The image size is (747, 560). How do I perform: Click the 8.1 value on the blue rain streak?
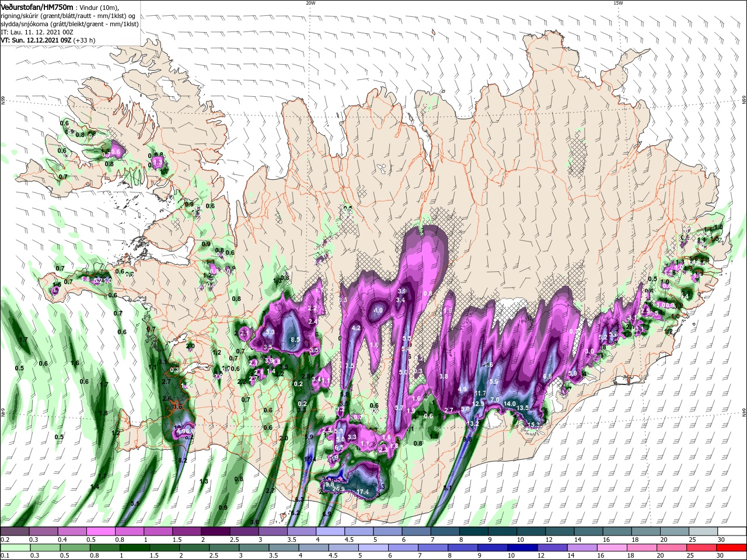(x=448, y=488)
